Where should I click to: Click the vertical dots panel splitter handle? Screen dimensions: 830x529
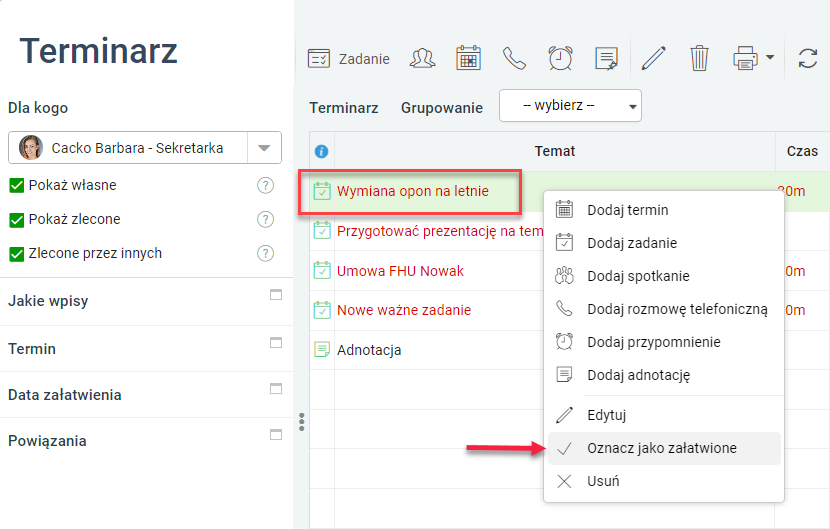pos(302,422)
